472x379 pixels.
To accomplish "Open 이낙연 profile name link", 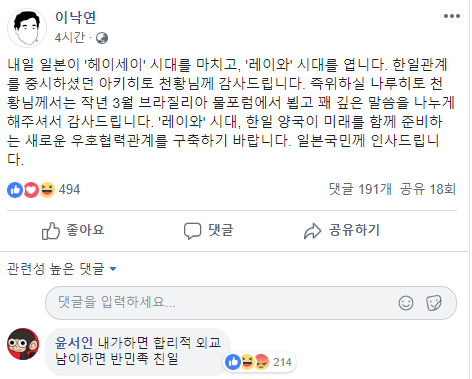I will coord(76,17).
